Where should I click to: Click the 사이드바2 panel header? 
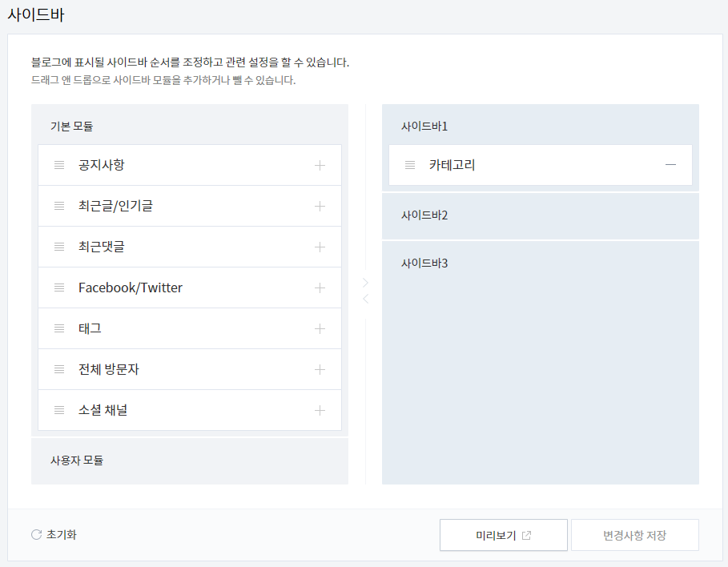point(424,215)
